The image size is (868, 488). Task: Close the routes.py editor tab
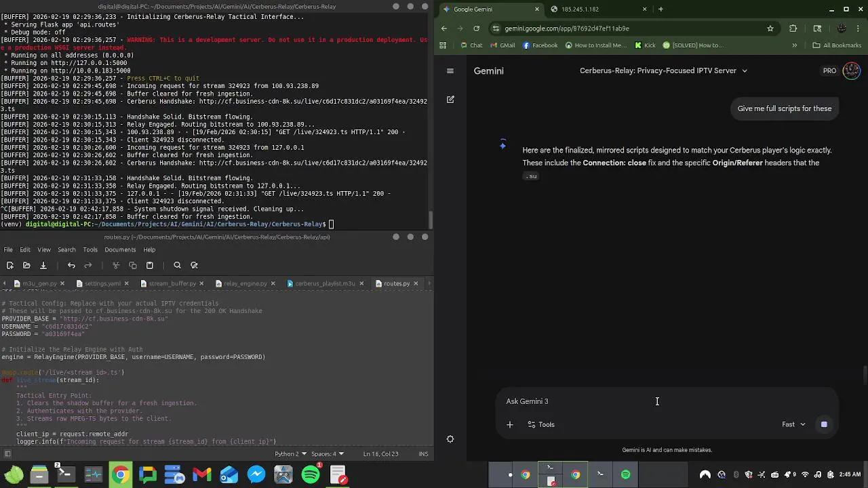click(x=416, y=283)
